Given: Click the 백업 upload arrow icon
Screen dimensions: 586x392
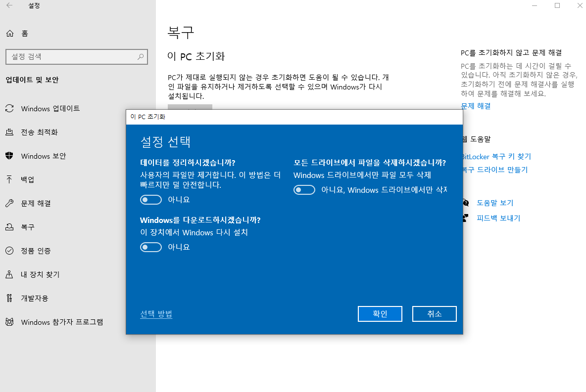Looking at the screenshot, I should pyautogui.click(x=10, y=179).
